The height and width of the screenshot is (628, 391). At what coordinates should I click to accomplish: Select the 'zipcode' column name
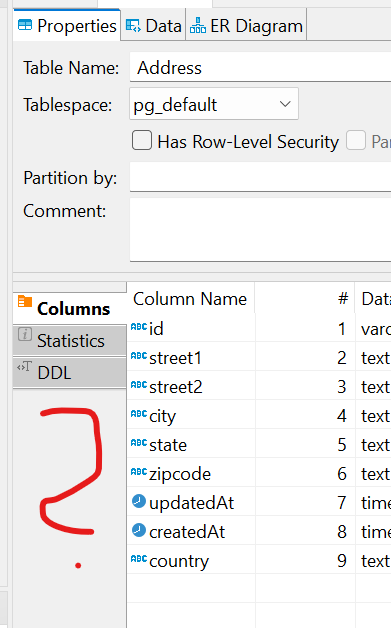click(x=180, y=475)
